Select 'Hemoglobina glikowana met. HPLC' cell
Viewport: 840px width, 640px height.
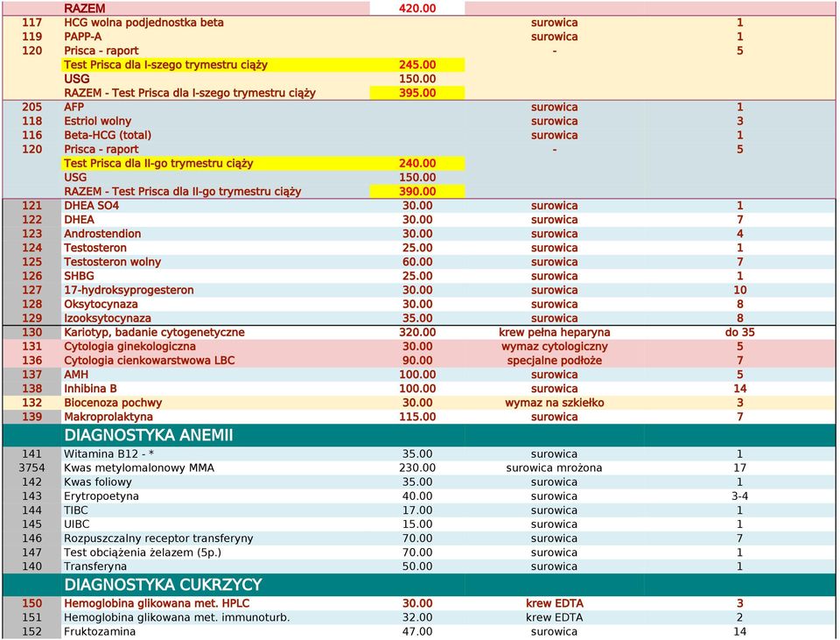point(157,603)
